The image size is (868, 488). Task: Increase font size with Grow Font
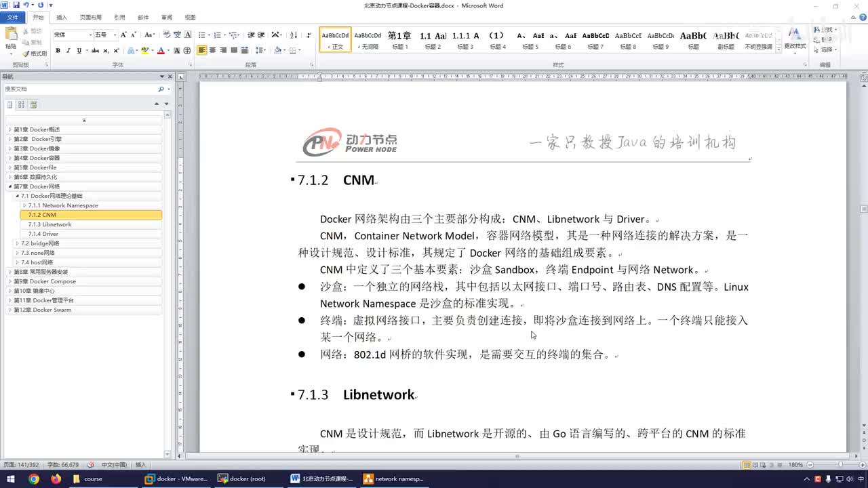[123, 35]
